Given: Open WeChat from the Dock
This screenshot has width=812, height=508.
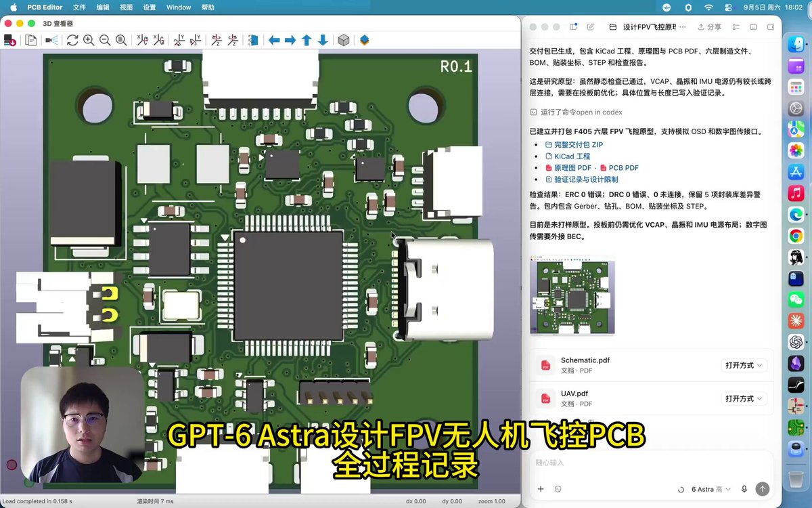Looking at the screenshot, I should [x=796, y=299].
